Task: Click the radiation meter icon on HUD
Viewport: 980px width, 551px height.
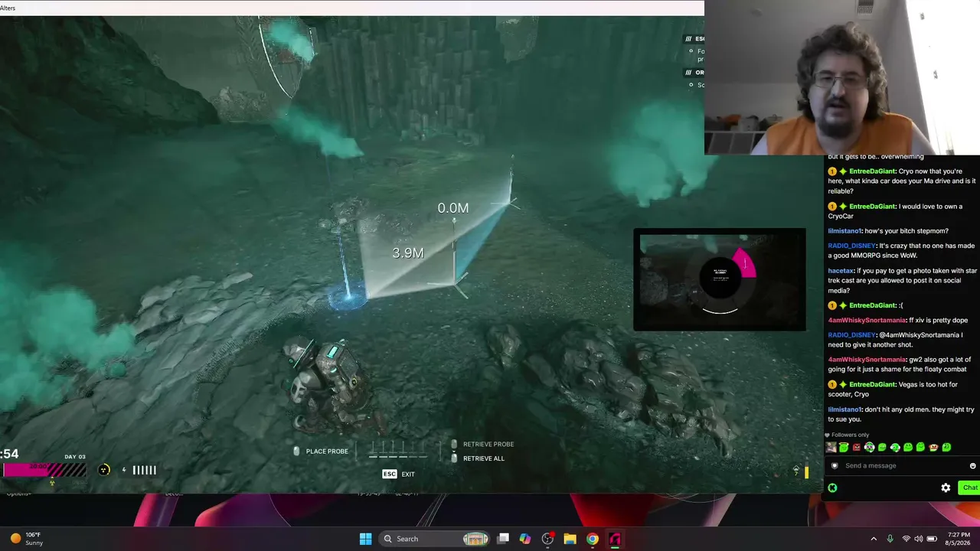Action: 104,470
